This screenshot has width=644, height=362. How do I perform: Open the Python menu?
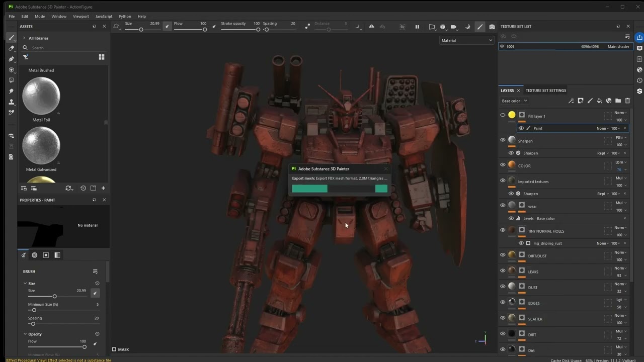(x=125, y=16)
